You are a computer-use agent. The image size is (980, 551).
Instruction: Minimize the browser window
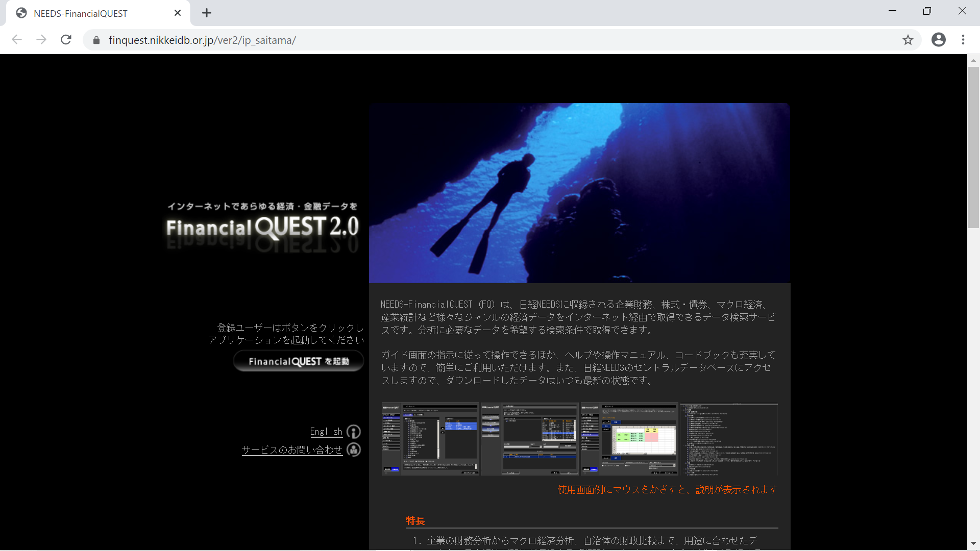[x=892, y=11]
